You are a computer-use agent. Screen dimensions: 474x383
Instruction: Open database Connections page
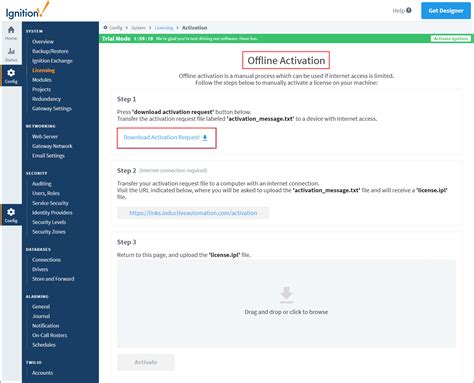click(46, 260)
